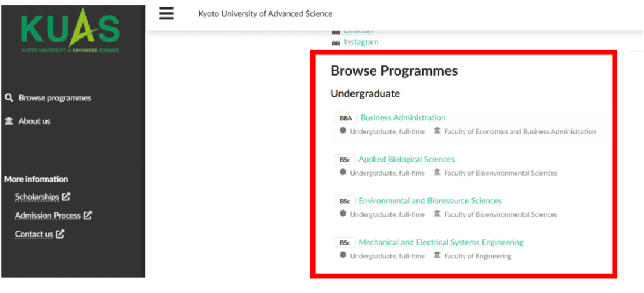Viewport: 644px width, 293px height.
Task: Open the Business Administration programme
Action: pyautogui.click(x=403, y=118)
